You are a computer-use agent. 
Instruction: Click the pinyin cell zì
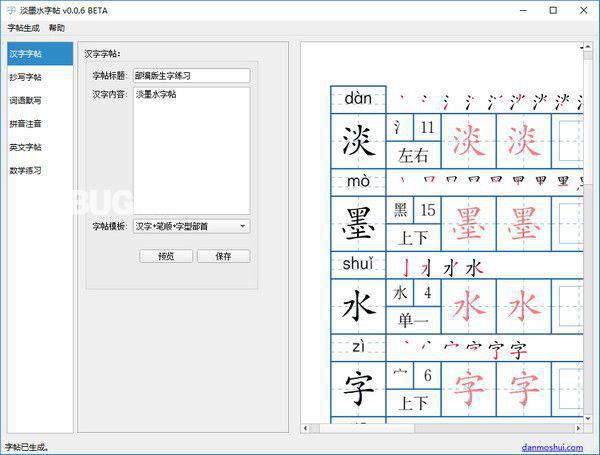tap(358, 347)
